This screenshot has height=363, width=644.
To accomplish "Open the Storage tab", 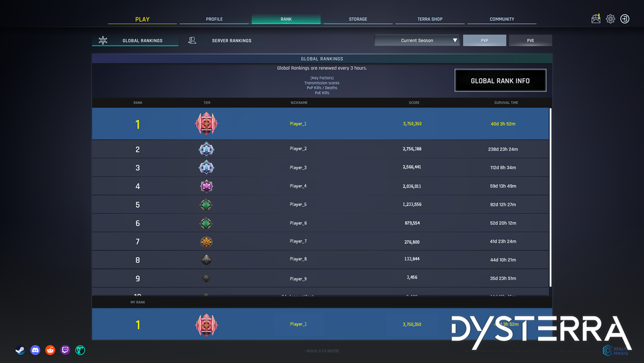I will pyautogui.click(x=358, y=19).
